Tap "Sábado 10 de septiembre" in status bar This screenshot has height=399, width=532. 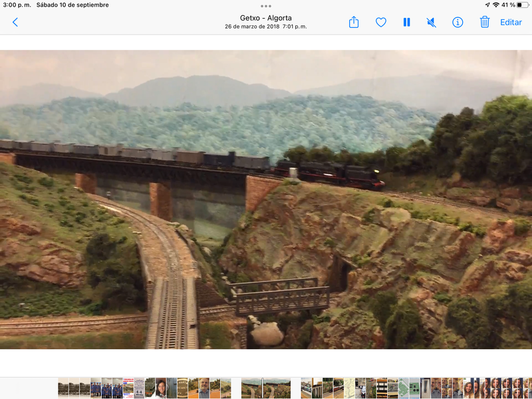coord(72,5)
